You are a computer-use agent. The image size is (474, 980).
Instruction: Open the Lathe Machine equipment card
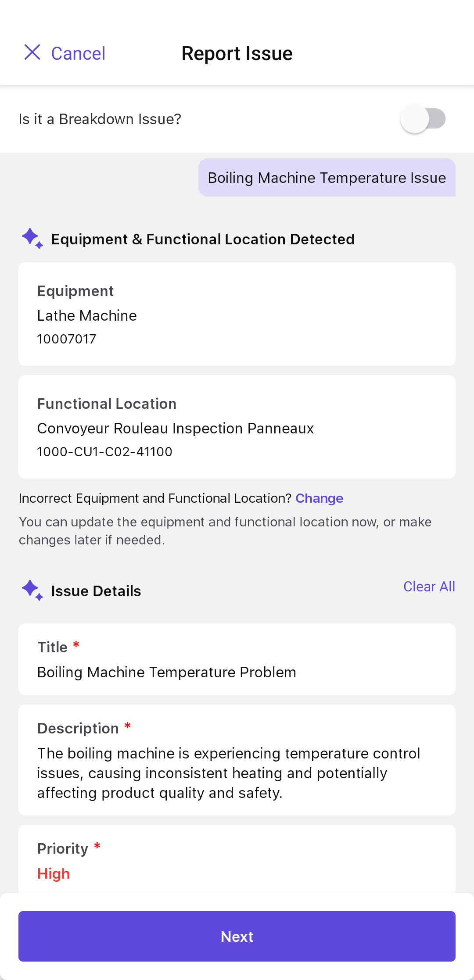[x=237, y=314]
